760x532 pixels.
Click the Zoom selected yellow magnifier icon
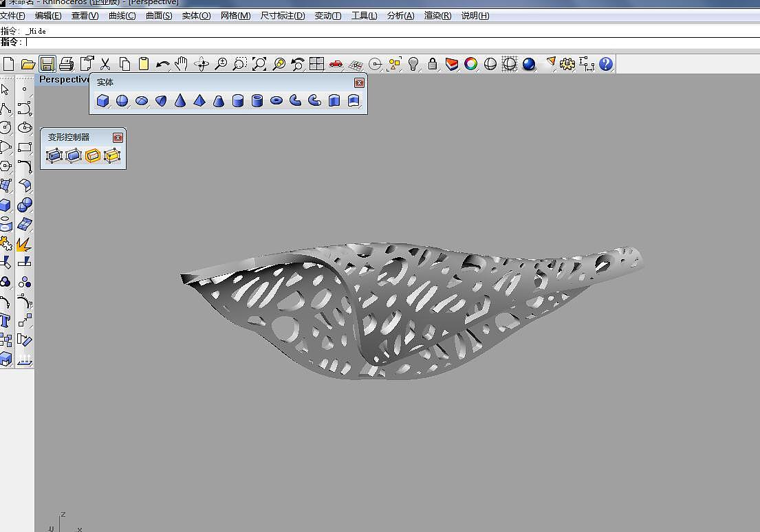(279, 64)
